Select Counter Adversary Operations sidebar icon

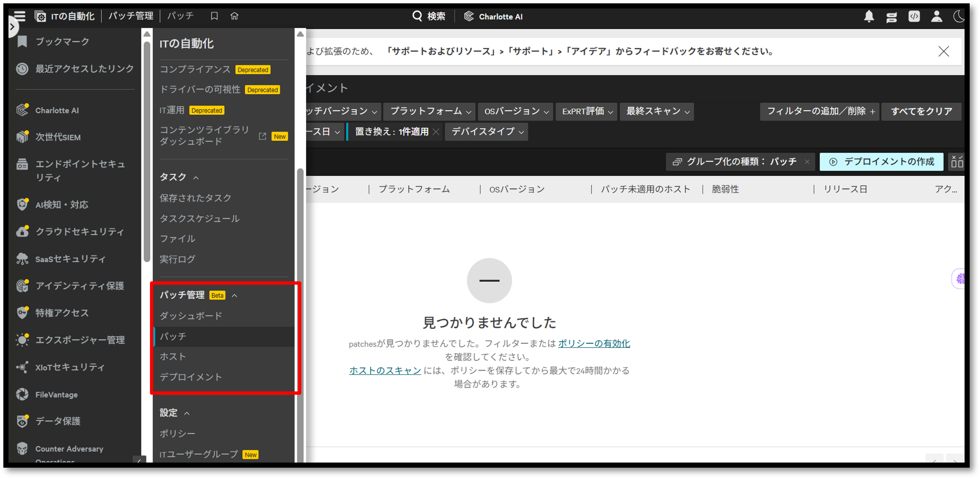pyautogui.click(x=22, y=449)
